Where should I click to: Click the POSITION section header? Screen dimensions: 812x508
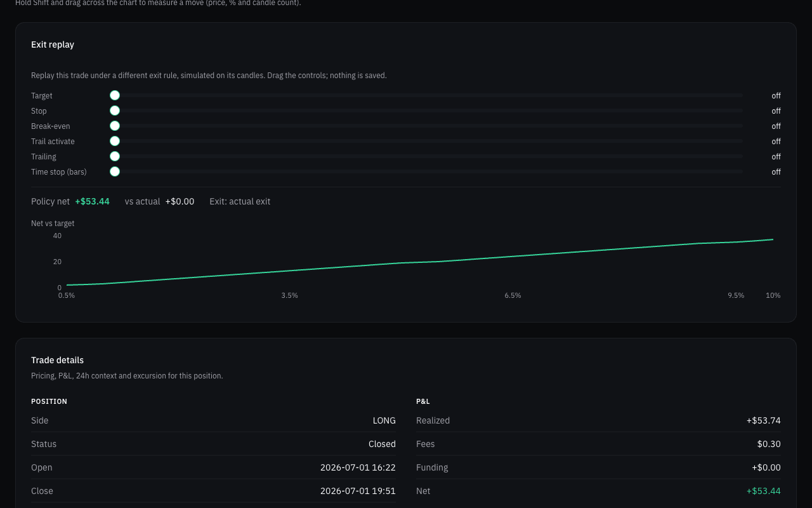click(x=49, y=401)
